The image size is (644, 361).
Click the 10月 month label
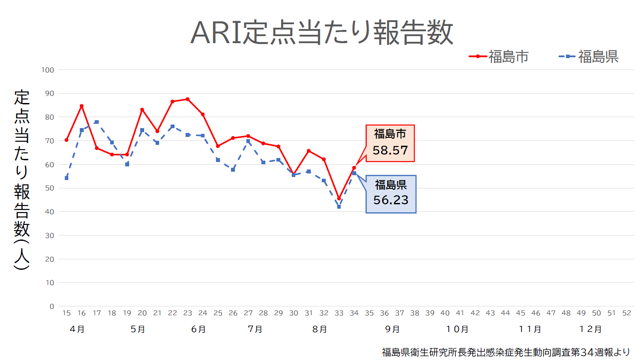click(457, 329)
